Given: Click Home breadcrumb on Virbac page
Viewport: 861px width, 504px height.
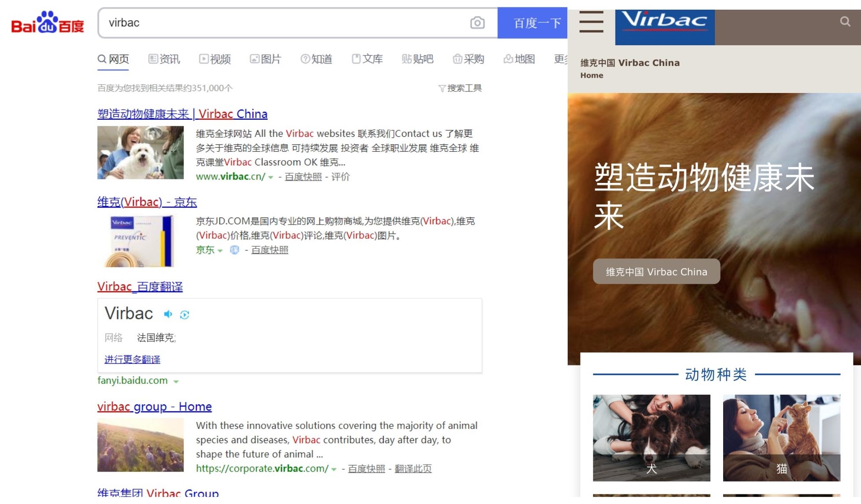Looking at the screenshot, I should pyautogui.click(x=592, y=75).
